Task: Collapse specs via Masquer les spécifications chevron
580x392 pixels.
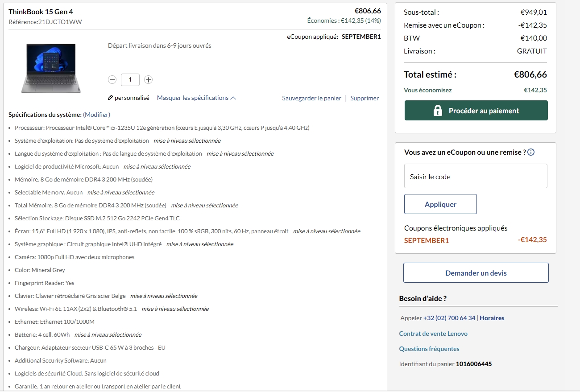Action: click(233, 98)
